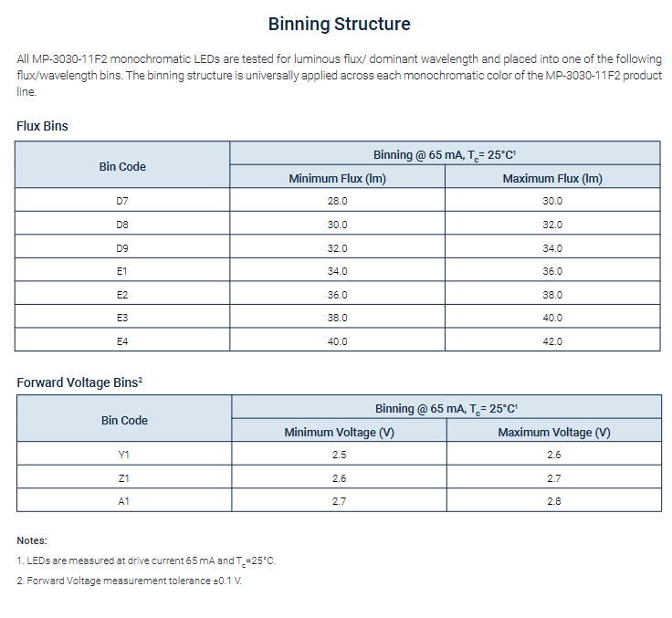Viewport: 672px width, 618px height.
Task: Click the Z1 voltage bin code cell
Action: pyautogui.click(x=122, y=478)
